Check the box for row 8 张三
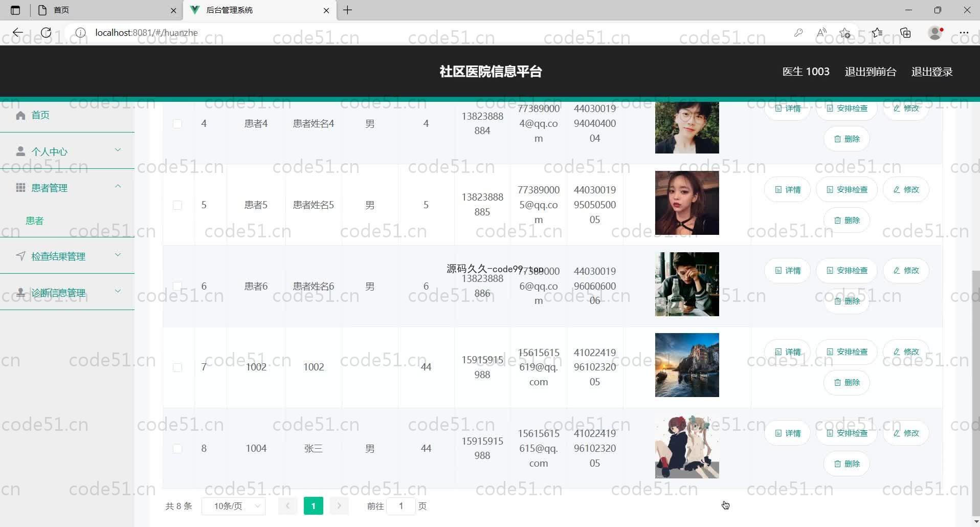980x527 pixels. [x=177, y=449]
